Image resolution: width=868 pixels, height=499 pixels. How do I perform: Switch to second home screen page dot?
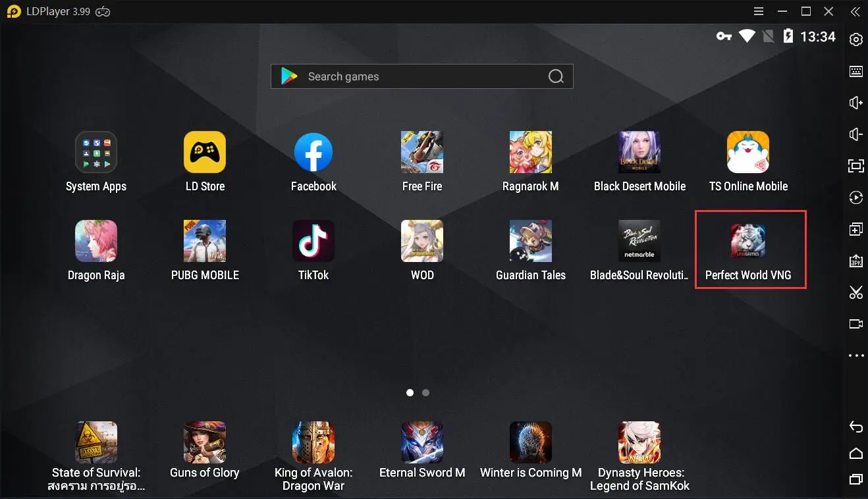click(x=426, y=392)
